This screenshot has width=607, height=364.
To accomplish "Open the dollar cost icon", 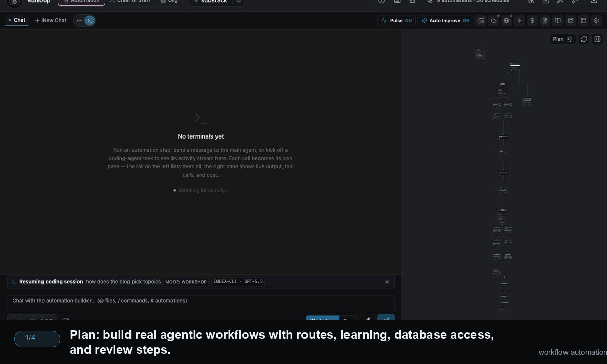I will 532,21.
